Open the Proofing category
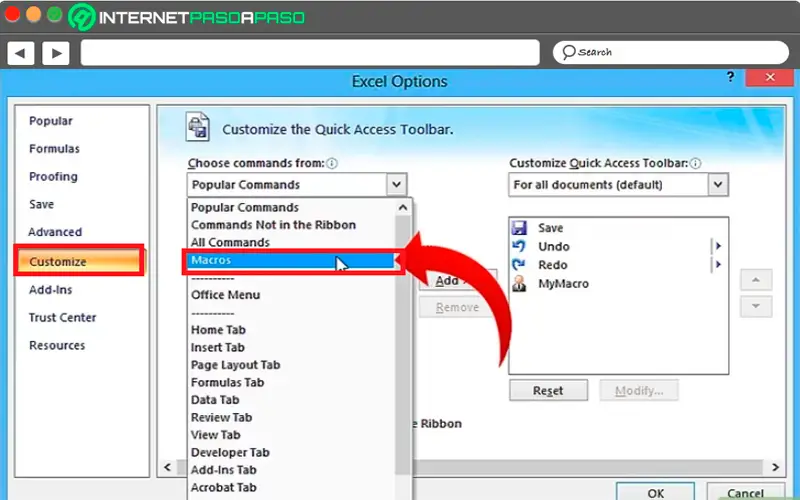 53,177
